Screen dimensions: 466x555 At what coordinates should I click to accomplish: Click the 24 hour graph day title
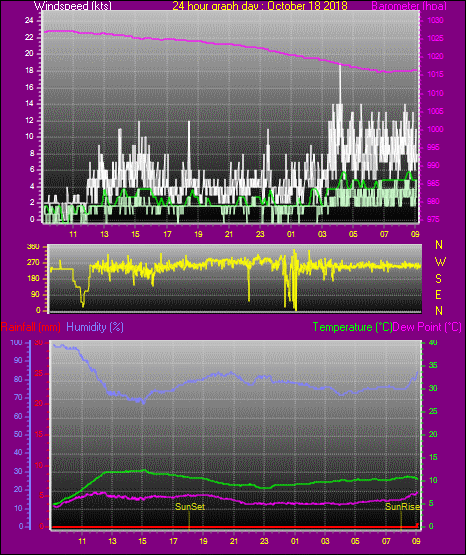pyautogui.click(x=260, y=6)
